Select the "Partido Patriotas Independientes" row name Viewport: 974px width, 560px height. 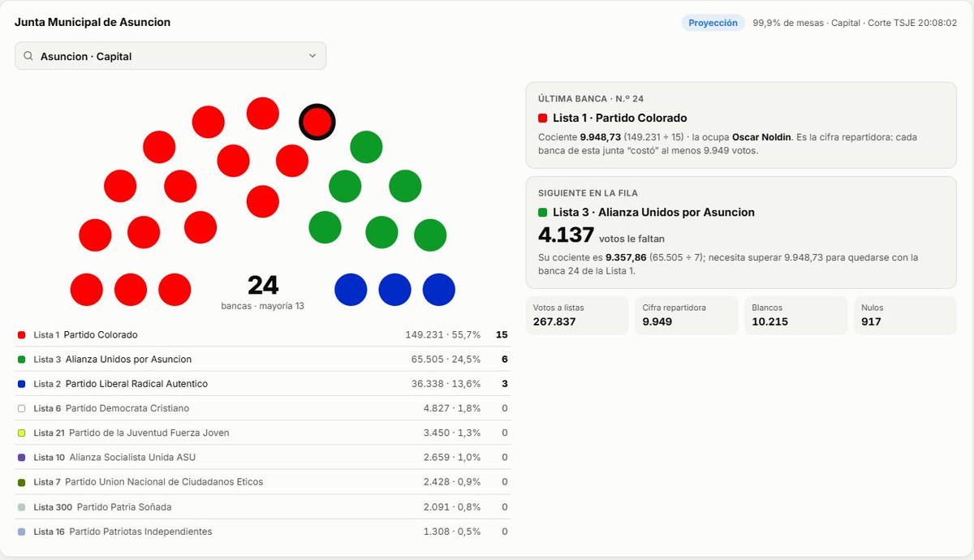pos(140,532)
